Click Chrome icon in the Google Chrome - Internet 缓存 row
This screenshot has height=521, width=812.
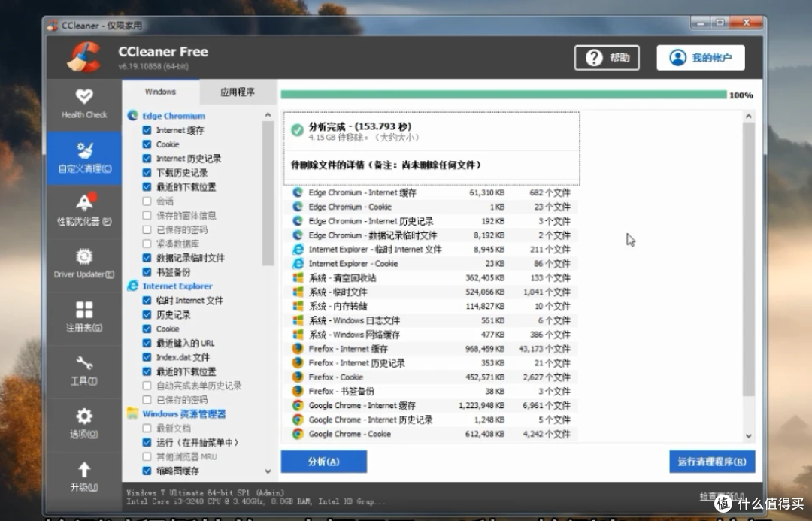point(298,405)
